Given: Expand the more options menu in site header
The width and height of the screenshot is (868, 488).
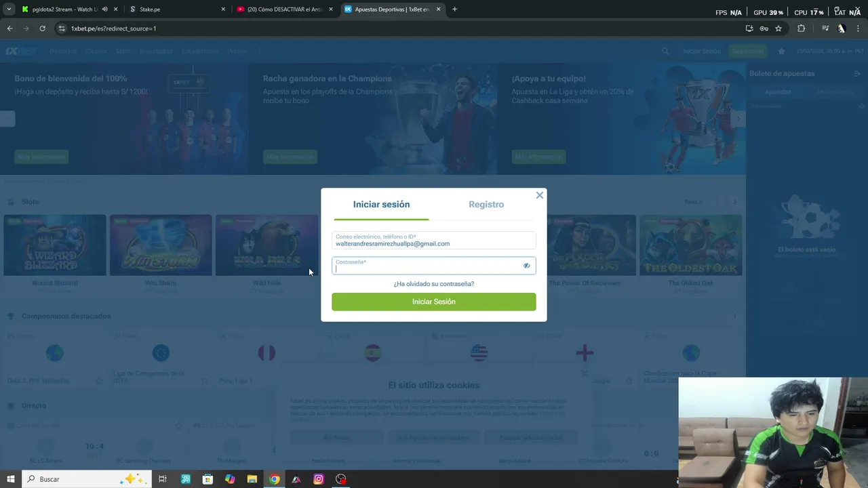Looking at the screenshot, I should (259, 52).
